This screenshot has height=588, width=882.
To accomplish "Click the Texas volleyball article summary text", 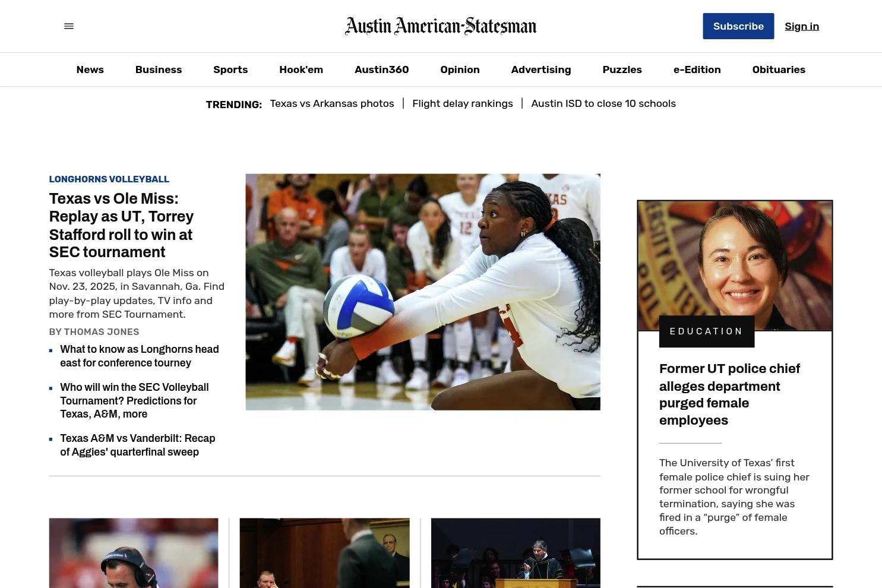I will (x=137, y=293).
